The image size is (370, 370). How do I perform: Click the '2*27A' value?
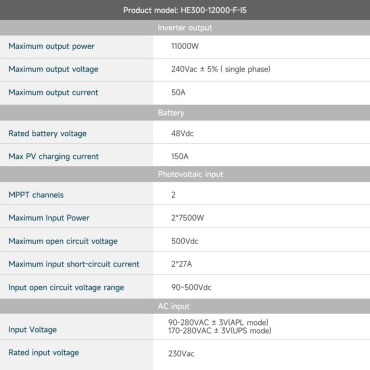click(x=182, y=264)
